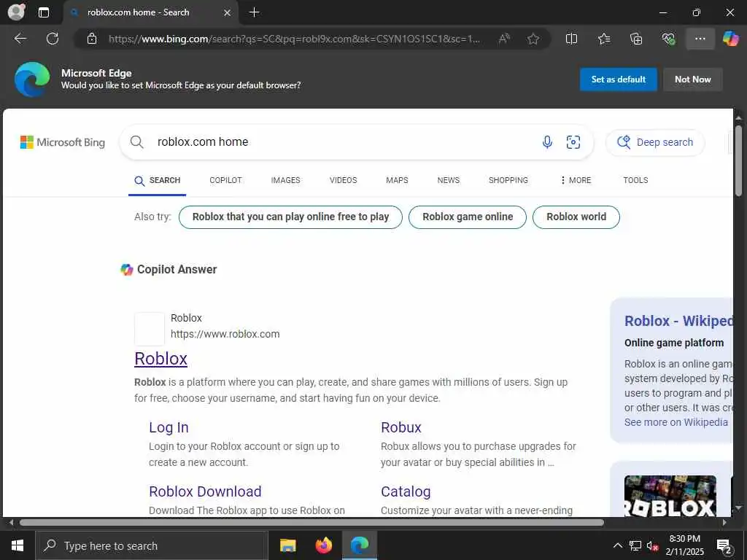Show hidden system tray icons

(617, 545)
